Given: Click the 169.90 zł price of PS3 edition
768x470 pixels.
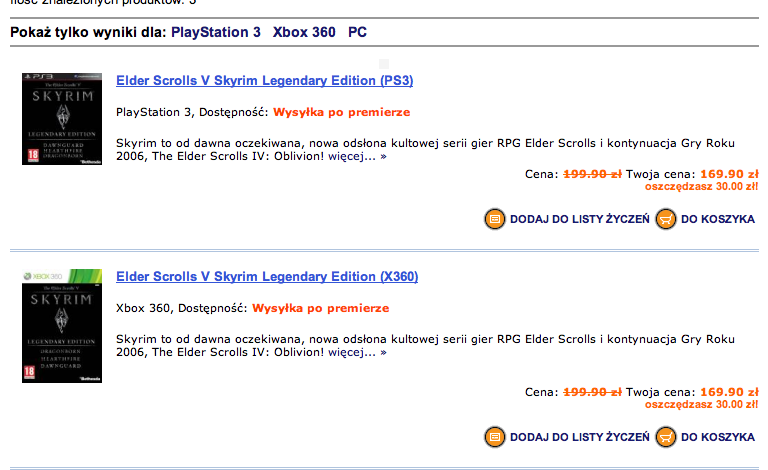Looking at the screenshot, I should 729,174.
